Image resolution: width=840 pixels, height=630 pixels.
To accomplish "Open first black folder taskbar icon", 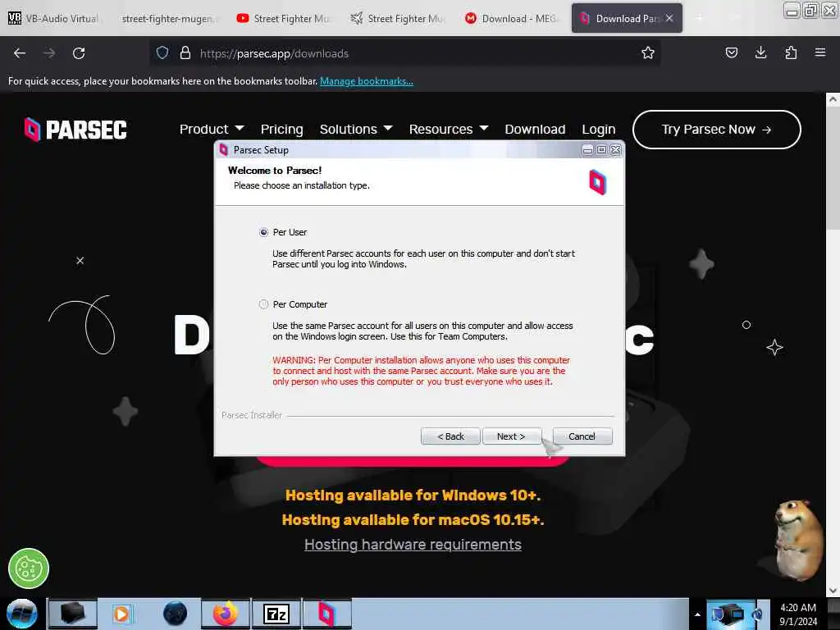I will click(x=73, y=614).
